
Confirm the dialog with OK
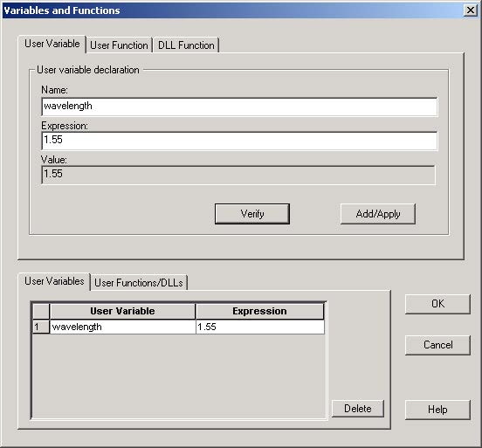tap(437, 304)
